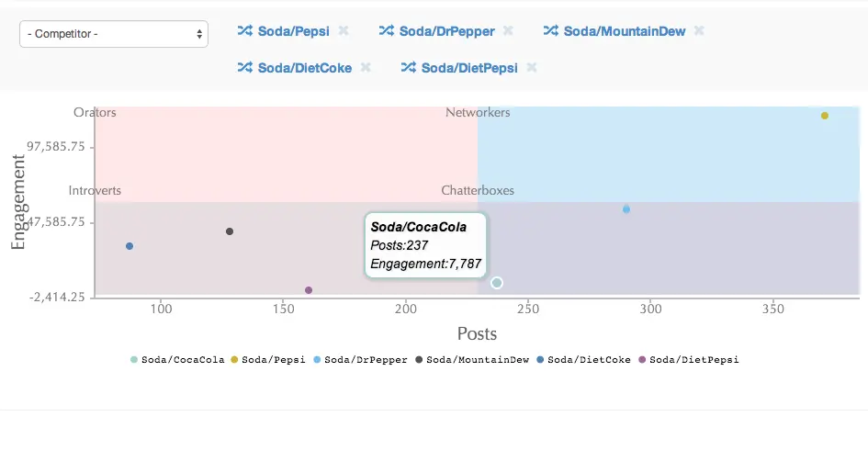Click the Soda/MountainDew tag link
Screen dimensions: 868x450
click(x=625, y=31)
